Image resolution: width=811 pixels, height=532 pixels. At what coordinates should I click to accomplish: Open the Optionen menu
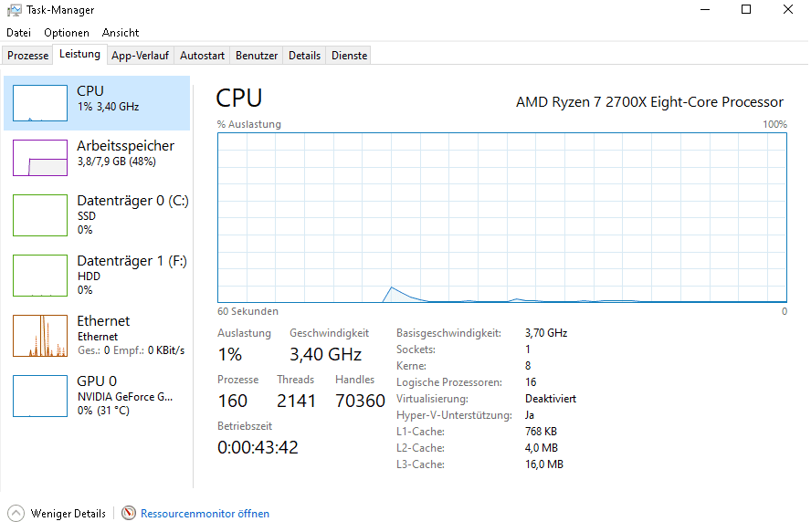pyautogui.click(x=66, y=33)
